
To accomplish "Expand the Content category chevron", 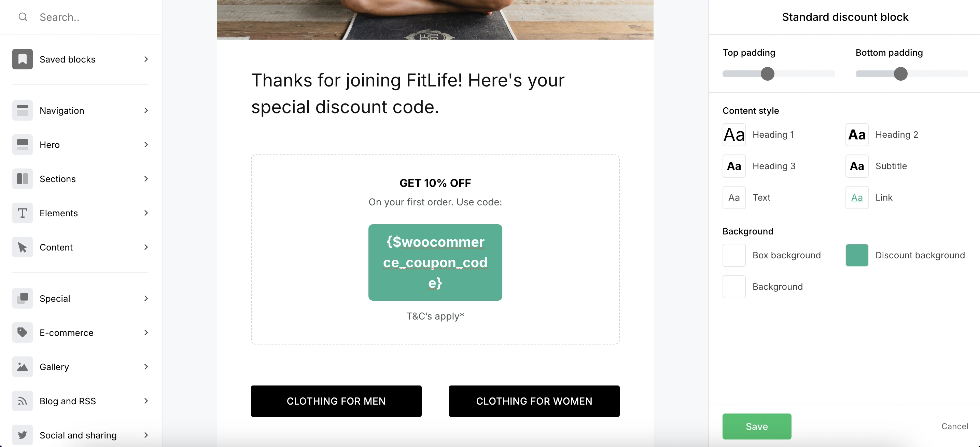I will pos(146,247).
